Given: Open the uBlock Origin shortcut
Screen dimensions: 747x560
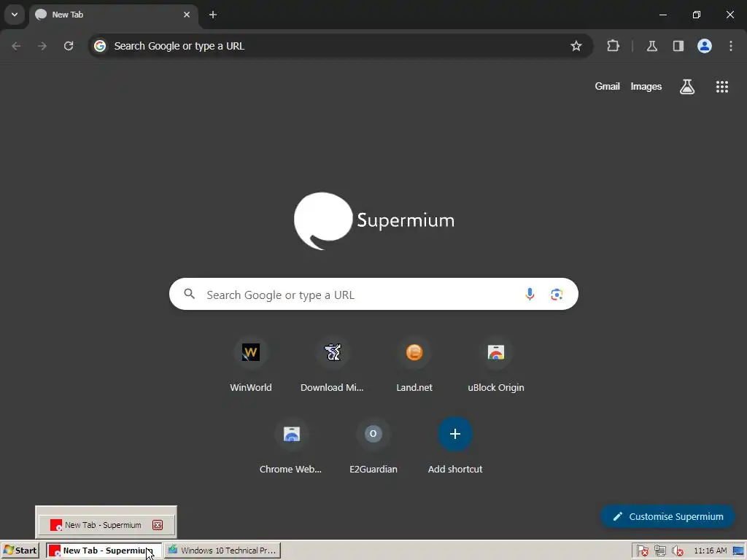Looking at the screenshot, I should (x=496, y=366).
